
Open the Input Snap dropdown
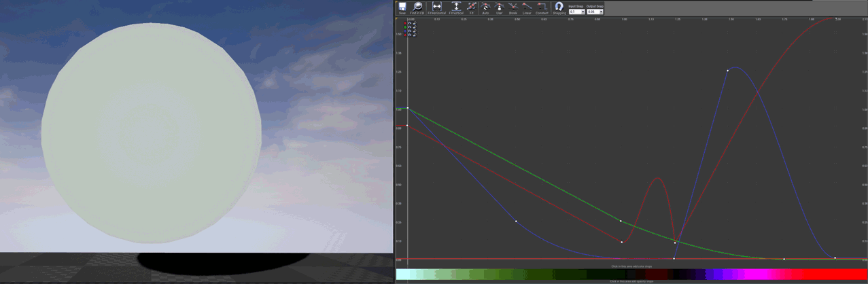[583, 12]
